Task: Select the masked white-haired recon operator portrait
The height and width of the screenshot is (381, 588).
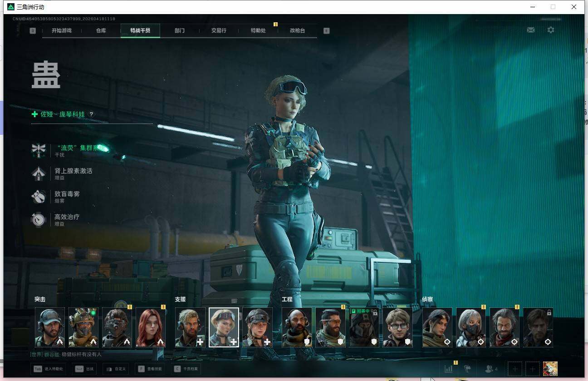Action: tap(471, 327)
